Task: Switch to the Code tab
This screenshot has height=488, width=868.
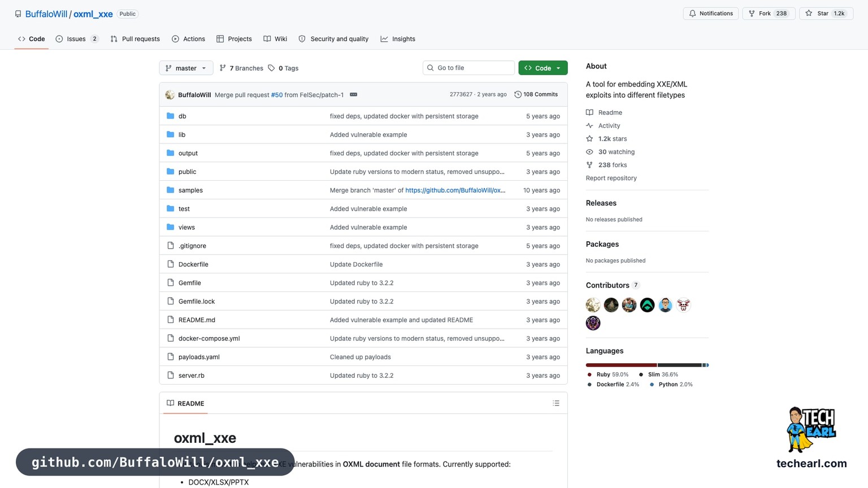Action: pyautogui.click(x=32, y=39)
